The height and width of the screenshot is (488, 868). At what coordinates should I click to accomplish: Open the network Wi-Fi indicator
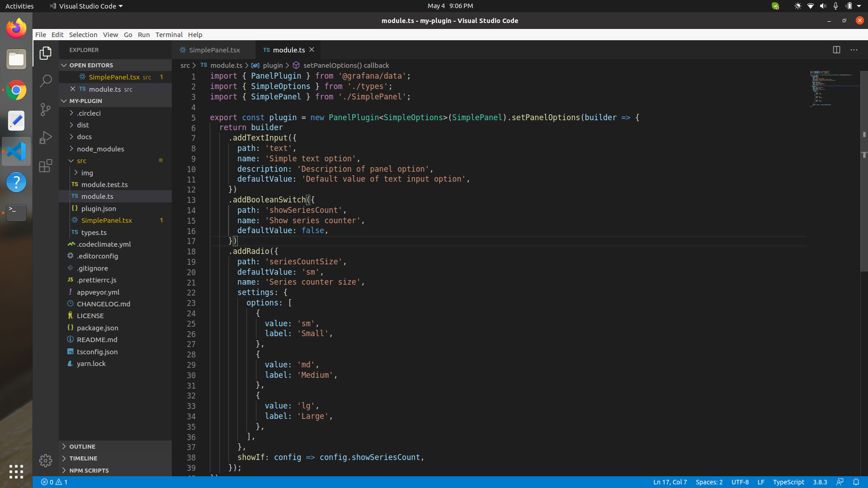pyautogui.click(x=810, y=6)
